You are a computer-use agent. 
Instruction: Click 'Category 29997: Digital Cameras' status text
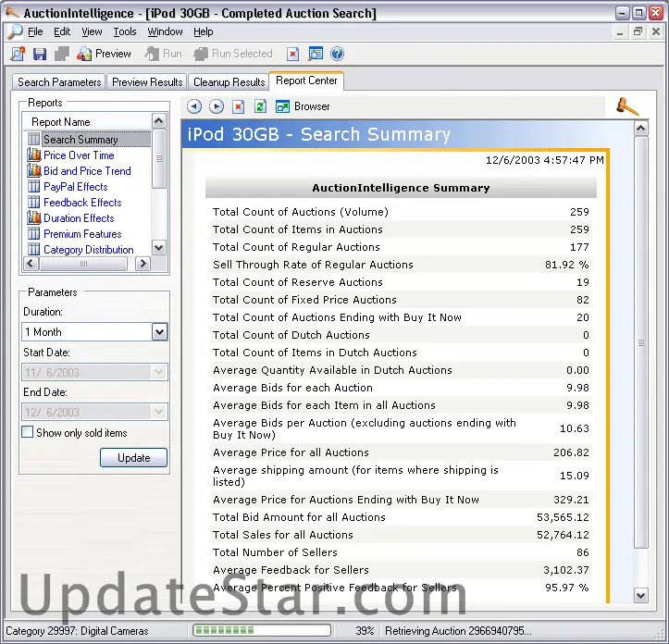click(x=77, y=631)
